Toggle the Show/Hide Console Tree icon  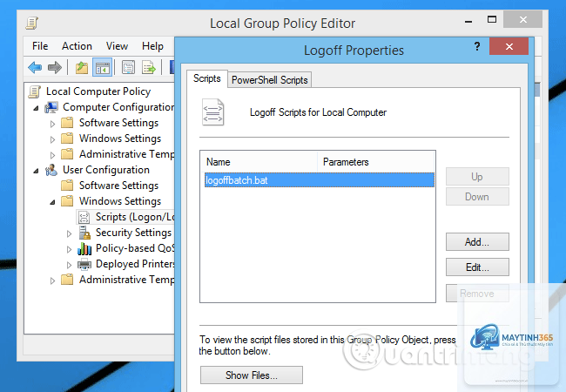point(103,67)
